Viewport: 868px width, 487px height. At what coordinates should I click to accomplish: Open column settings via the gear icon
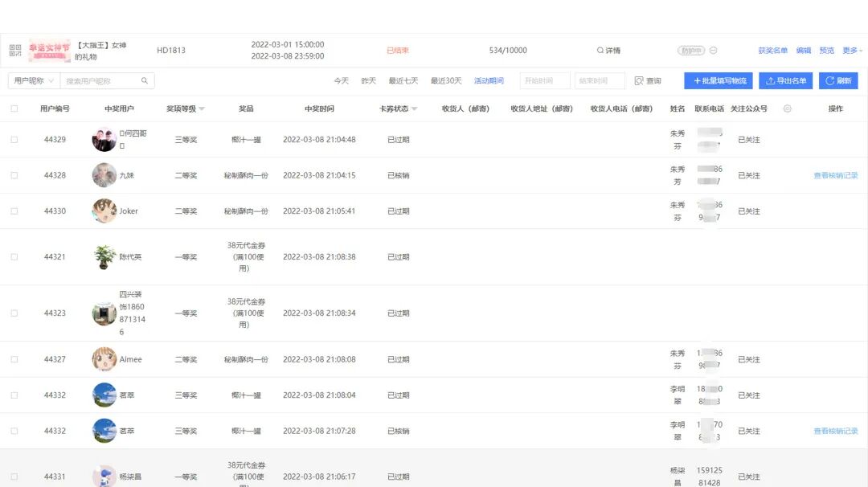(x=787, y=107)
